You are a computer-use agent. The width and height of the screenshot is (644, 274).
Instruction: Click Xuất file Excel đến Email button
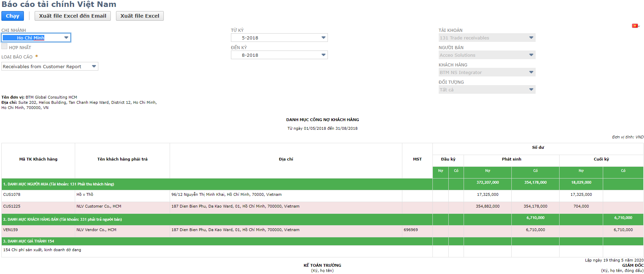coord(72,16)
